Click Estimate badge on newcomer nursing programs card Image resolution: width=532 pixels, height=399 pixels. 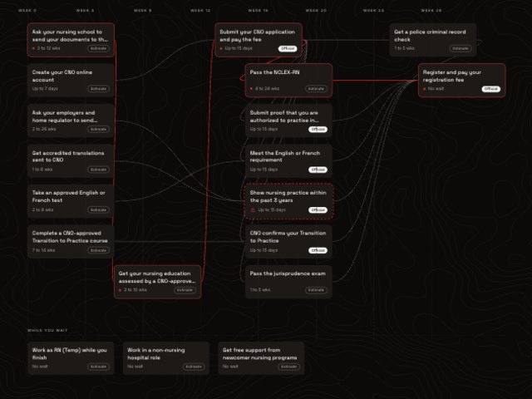pos(289,367)
